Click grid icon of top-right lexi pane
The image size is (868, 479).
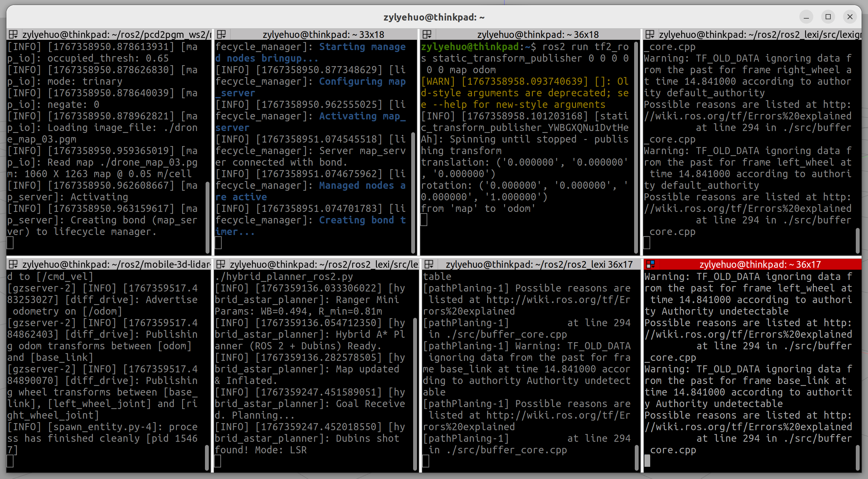[x=650, y=34]
